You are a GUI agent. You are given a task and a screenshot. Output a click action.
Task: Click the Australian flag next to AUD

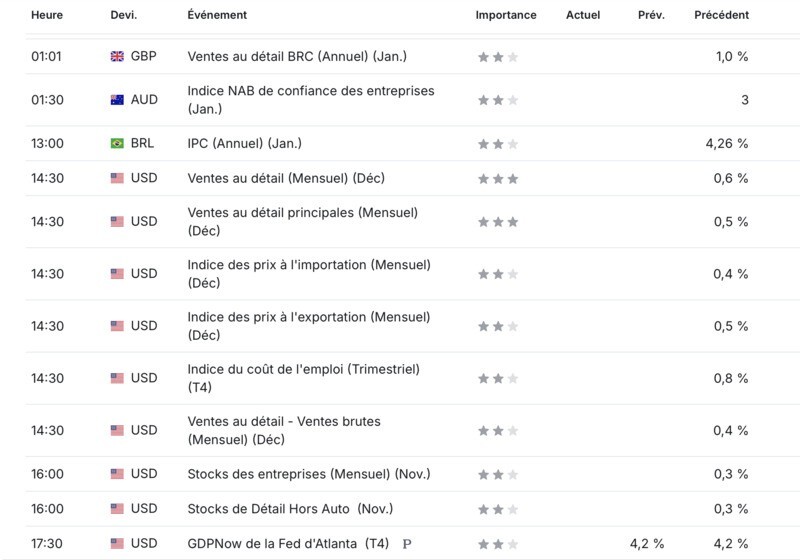(117, 100)
